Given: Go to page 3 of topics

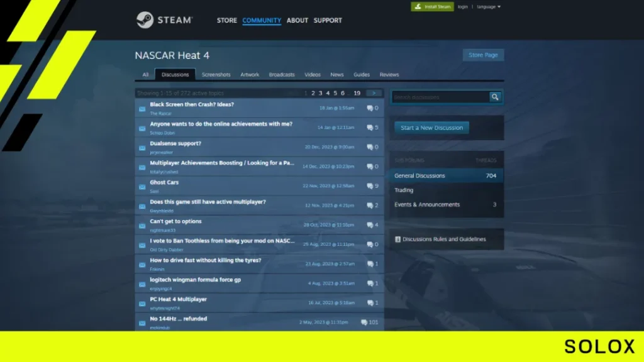Looking at the screenshot, I should point(320,93).
